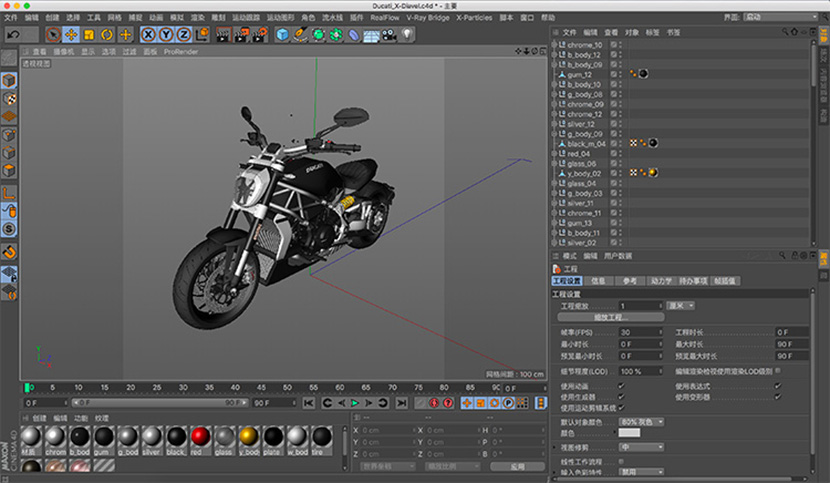Open the Spline pen tool icon

tap(300, 35)
